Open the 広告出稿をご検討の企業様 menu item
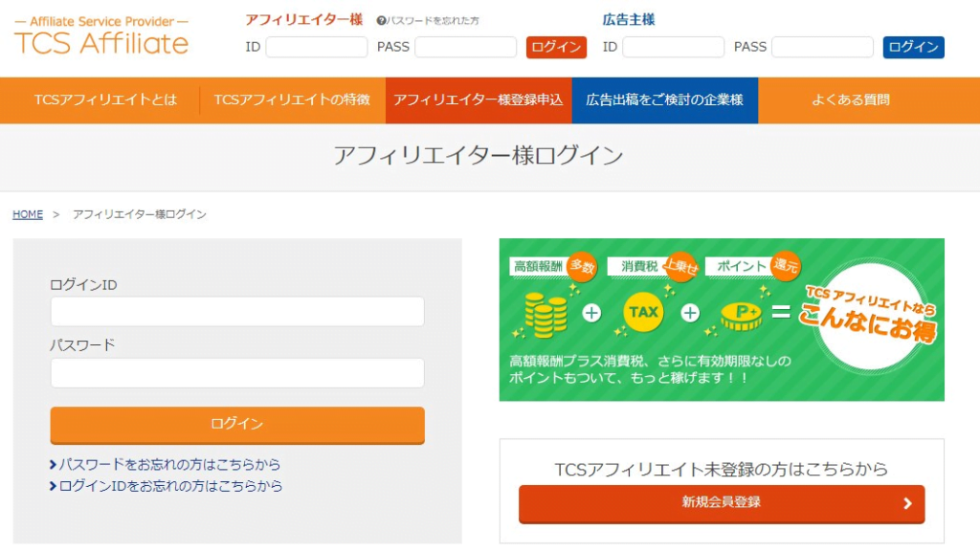980x553 pixels. [x=665, y=100]
